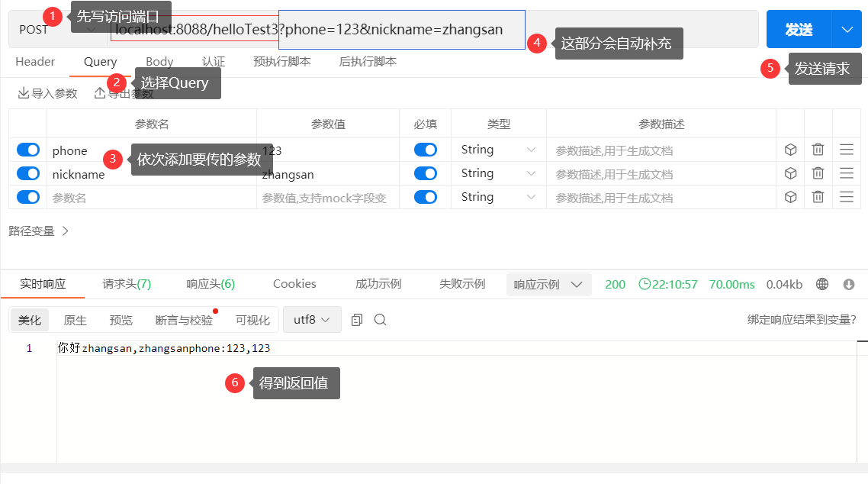Open the 断言与校验 view
The width and height of the screenshot is (868, 484).
point(184,320)
